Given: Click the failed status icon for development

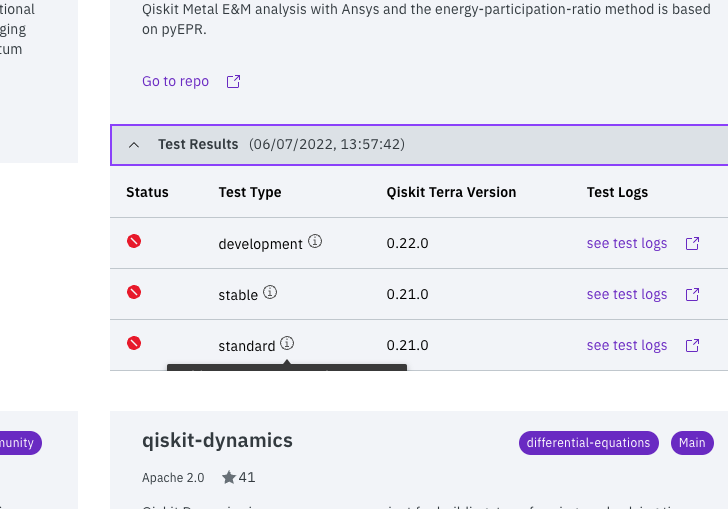Looking at the screenshot, I should pos(134,241).
